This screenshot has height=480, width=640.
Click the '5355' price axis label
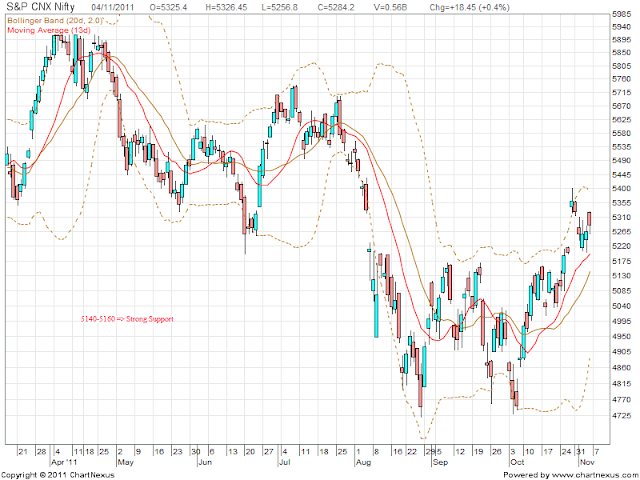click(622, 203)
